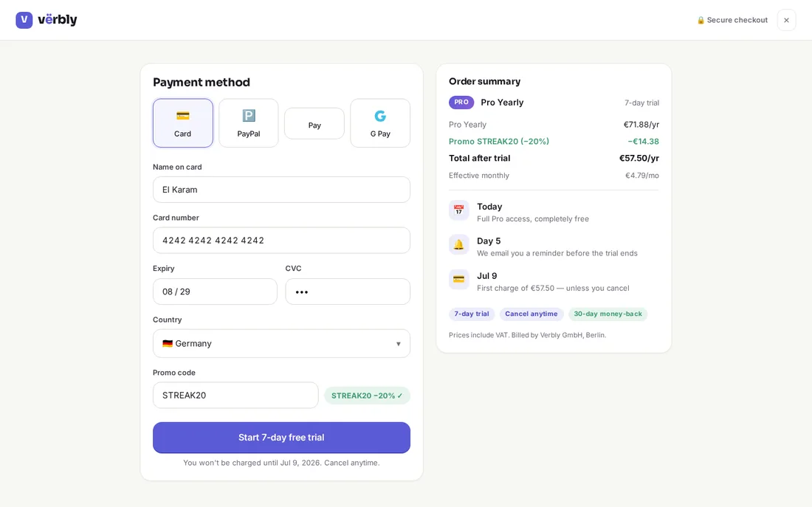Click the Card number field
This screenshot has height=507, width=812.
(281, 241)
